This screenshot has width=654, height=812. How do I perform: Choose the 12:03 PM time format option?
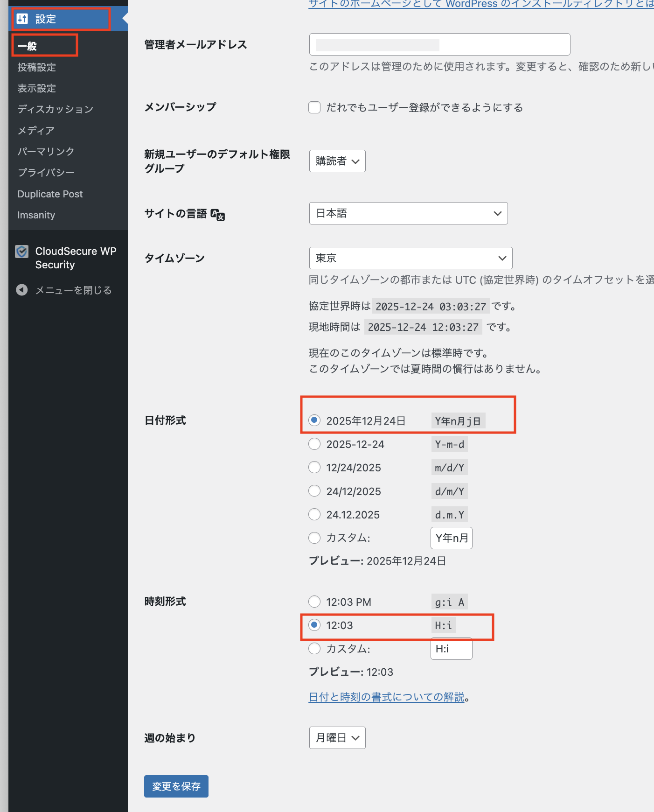pyautogui.click(x=314, y=602)
